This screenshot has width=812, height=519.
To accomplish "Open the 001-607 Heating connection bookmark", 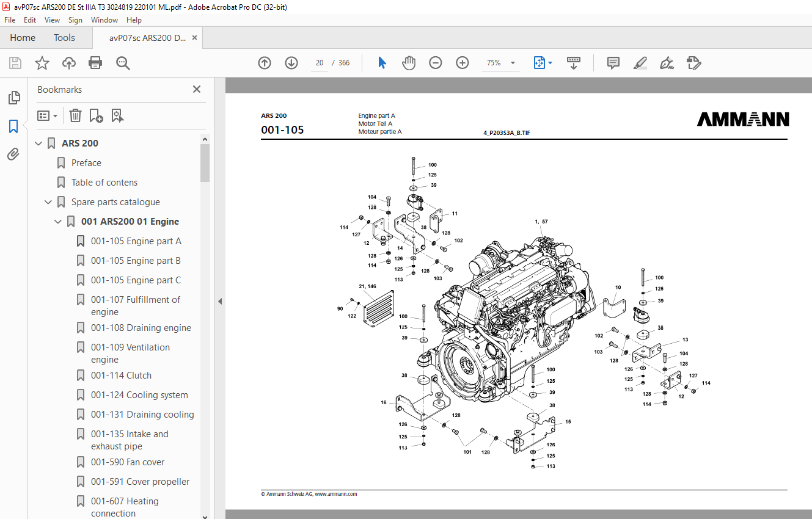I will point(125,507).
